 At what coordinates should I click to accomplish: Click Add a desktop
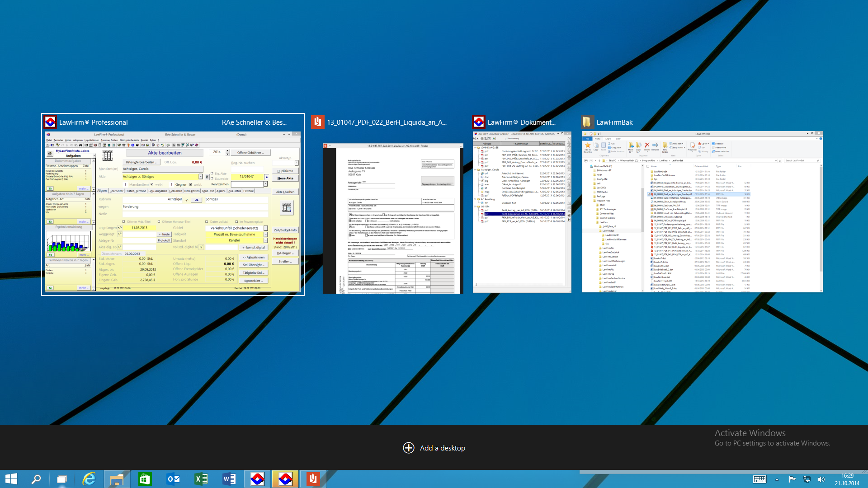pyautogui.click(x=434, y=448)
